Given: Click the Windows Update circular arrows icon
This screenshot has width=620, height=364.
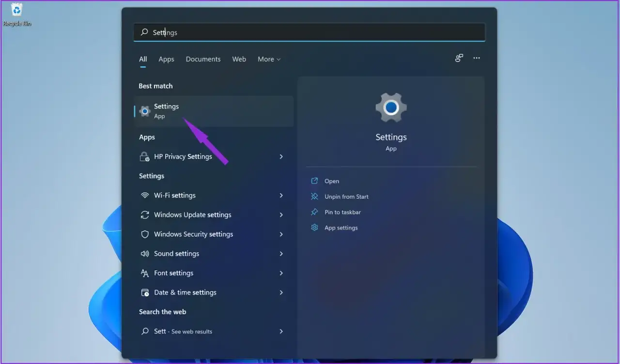Looking at the screenshot, I should pyautogui.click(x=145, y=214).
